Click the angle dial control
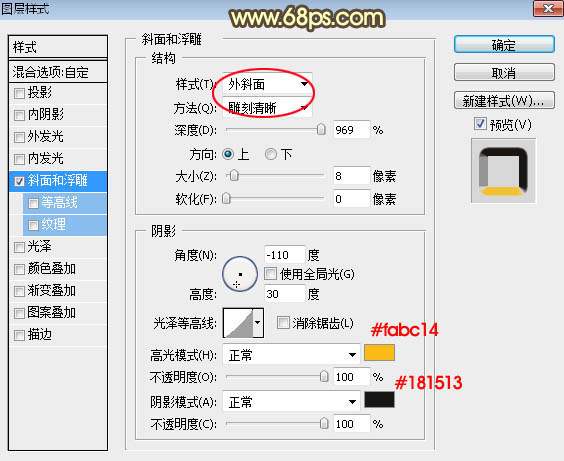Viewport: 564px width, 461px height. click(x=240, y=274)
